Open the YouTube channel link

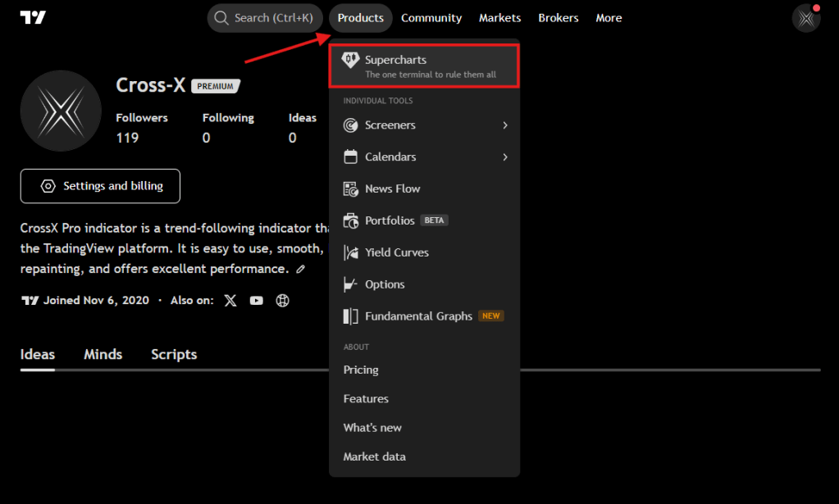coord(257,301)
